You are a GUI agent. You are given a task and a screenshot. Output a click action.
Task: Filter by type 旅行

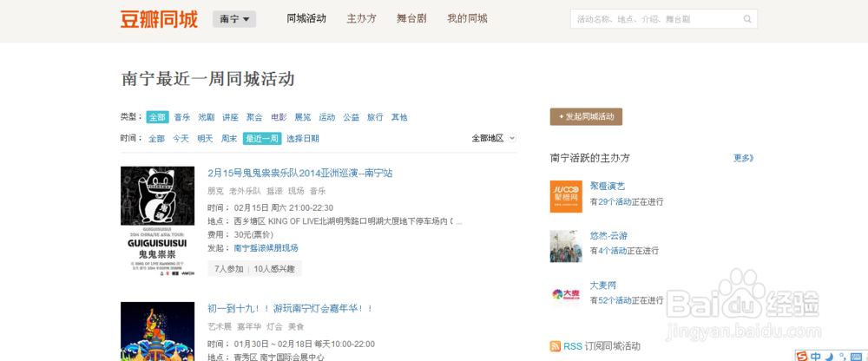[375, 117]
